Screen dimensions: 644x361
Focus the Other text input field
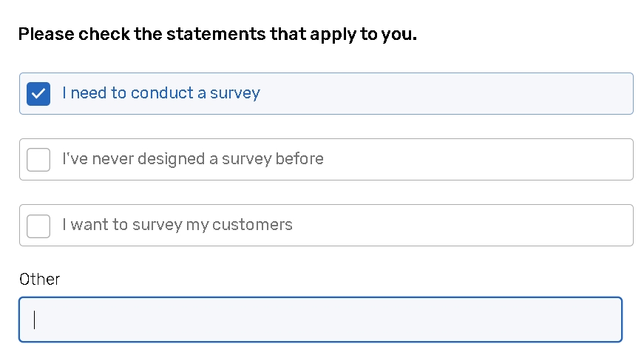320,320
